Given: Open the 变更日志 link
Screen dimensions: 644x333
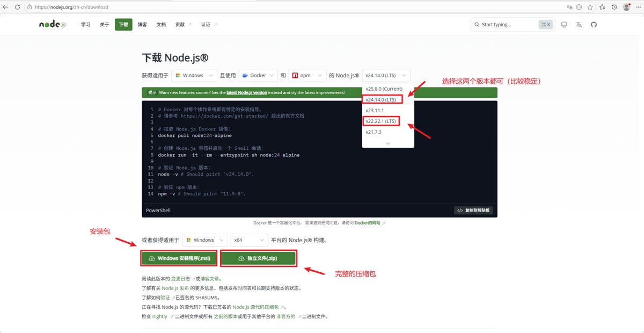Looking at the screenshot, I should point(183,279).
